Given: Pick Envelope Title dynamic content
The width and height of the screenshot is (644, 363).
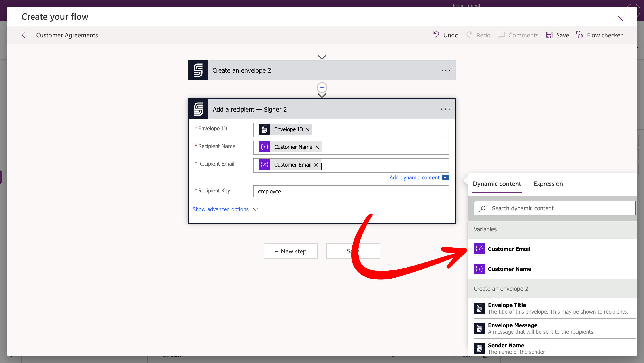Looking at the screenshot, I should 507,305.
